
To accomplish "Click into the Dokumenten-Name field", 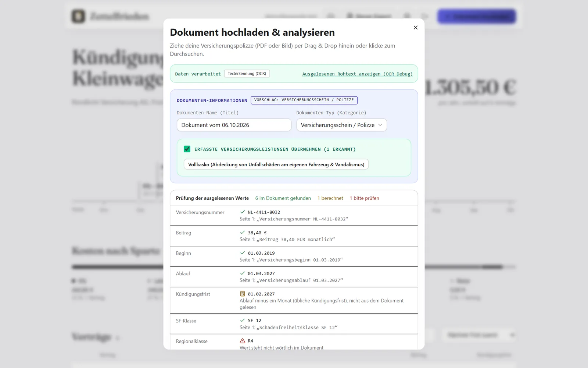I will coord(234,125).
